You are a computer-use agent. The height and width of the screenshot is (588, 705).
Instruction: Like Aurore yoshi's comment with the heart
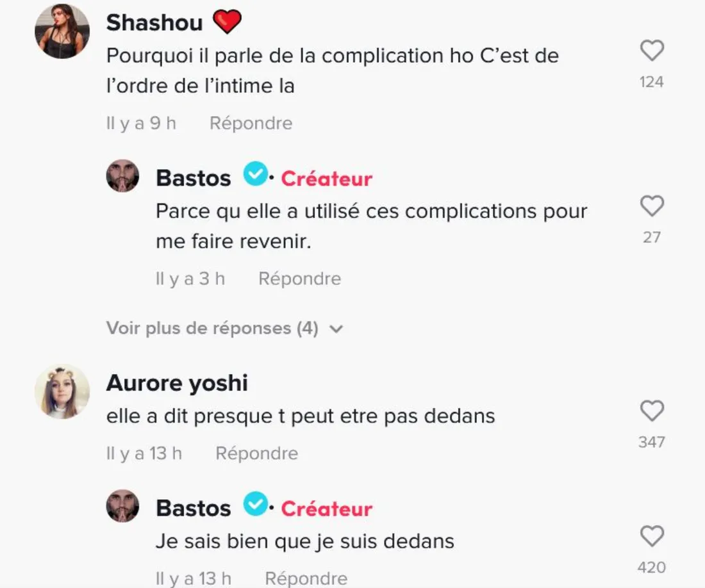[x=652, y=411]
